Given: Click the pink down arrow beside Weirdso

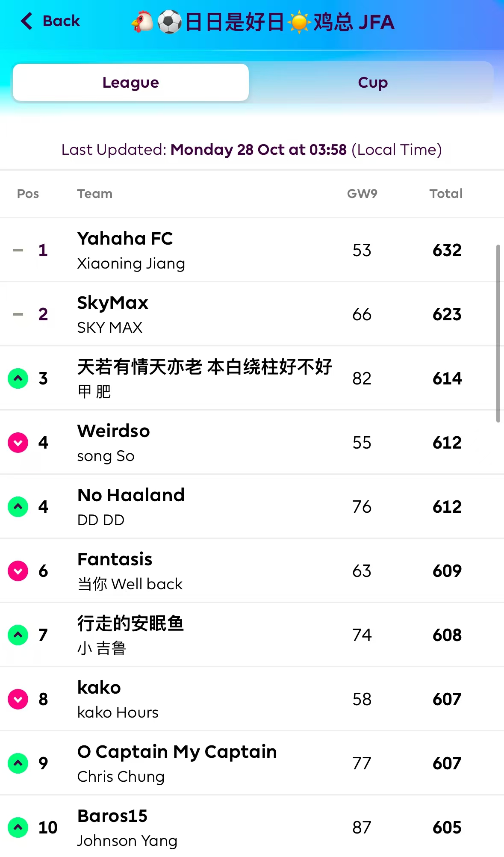Looking at the screenshot, I should tap(18, 442).
